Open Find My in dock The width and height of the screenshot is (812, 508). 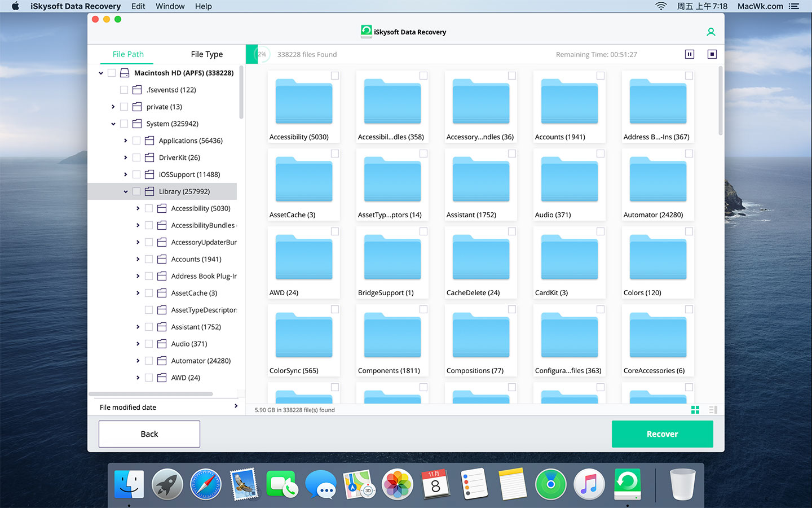pyautogui.click(x=551, y=484)
